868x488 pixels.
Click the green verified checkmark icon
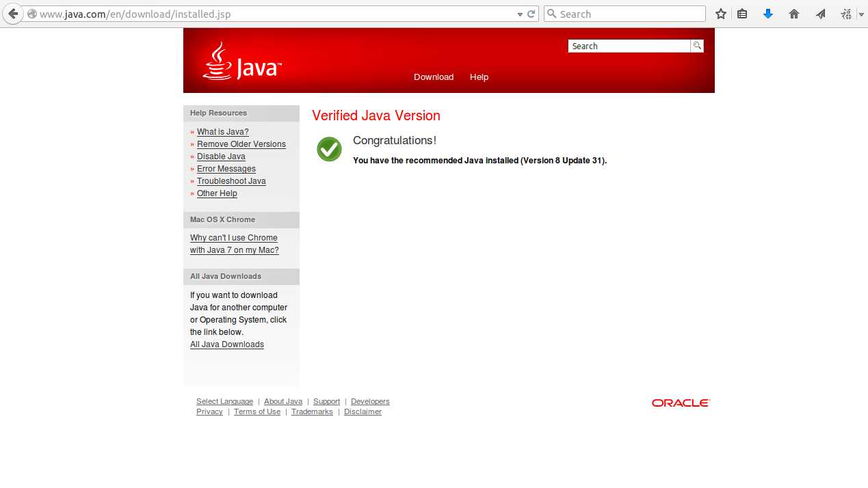(x=329, y=149)
